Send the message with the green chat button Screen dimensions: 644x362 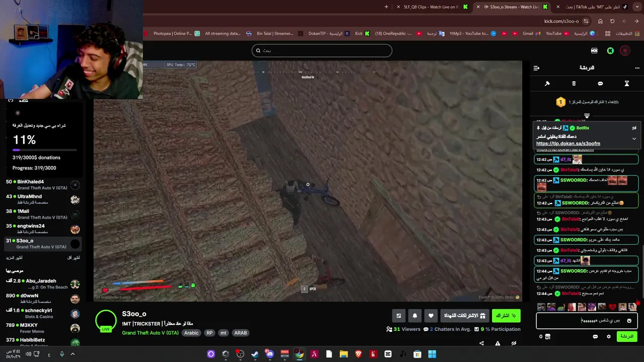coord(627,336)
